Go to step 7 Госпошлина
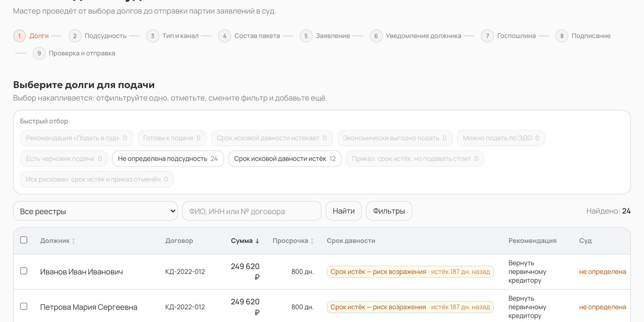The width and height of the screenshot is (644, 322). point(508,36)
